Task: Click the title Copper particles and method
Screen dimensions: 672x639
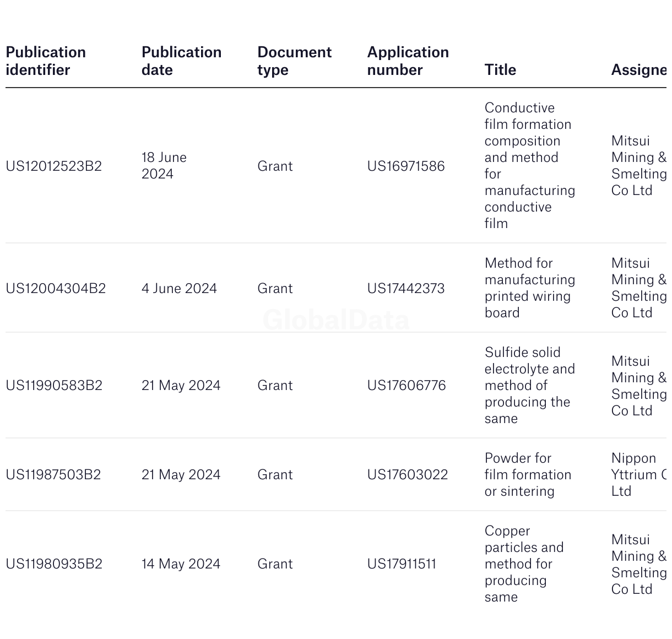Action: (524, 564)
